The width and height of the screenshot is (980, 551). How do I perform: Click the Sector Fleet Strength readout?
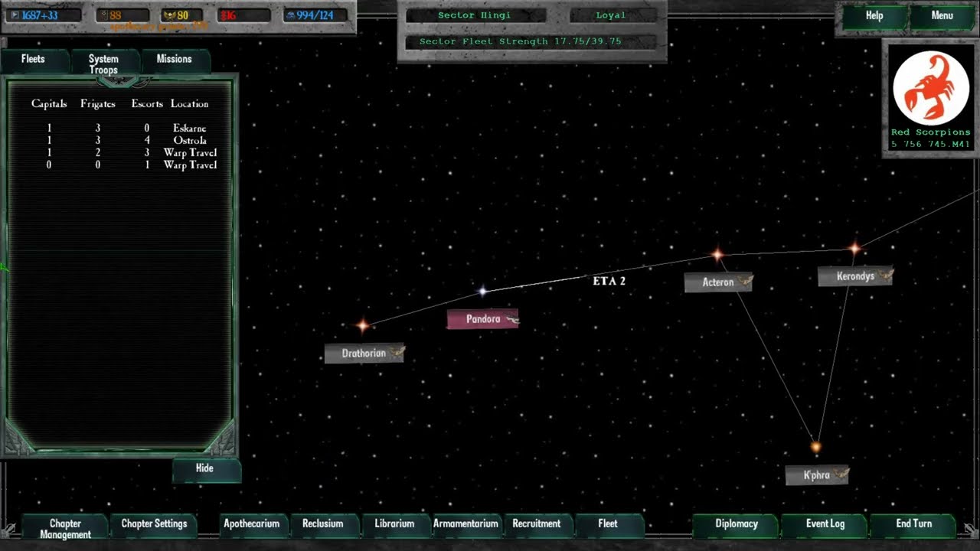[530, 42]
